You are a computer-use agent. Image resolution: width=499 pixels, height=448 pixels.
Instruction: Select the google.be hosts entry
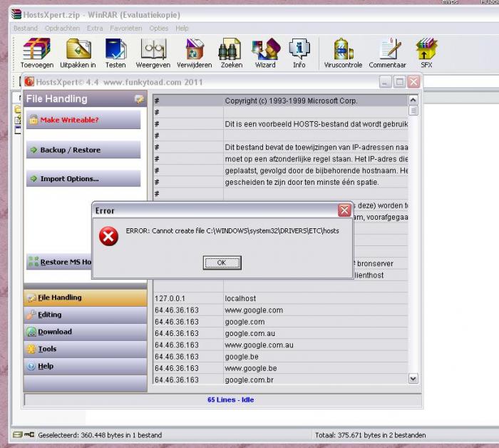(281, 357)
